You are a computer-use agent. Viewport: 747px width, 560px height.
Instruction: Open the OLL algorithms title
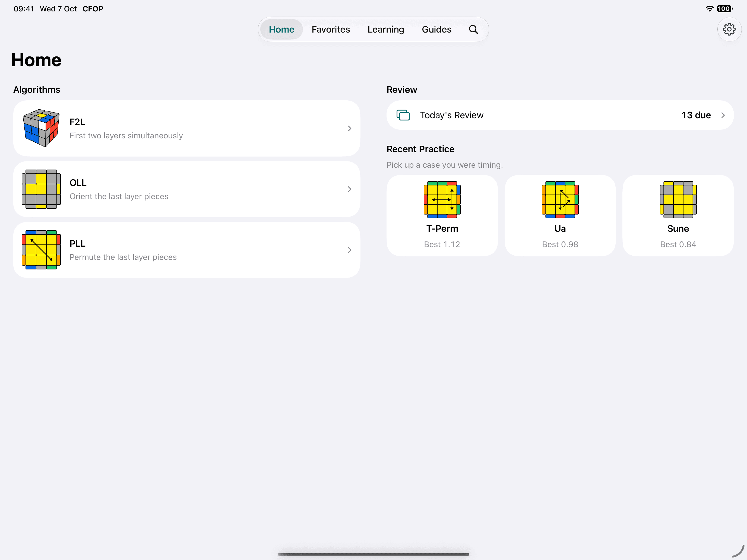[78, 183]
